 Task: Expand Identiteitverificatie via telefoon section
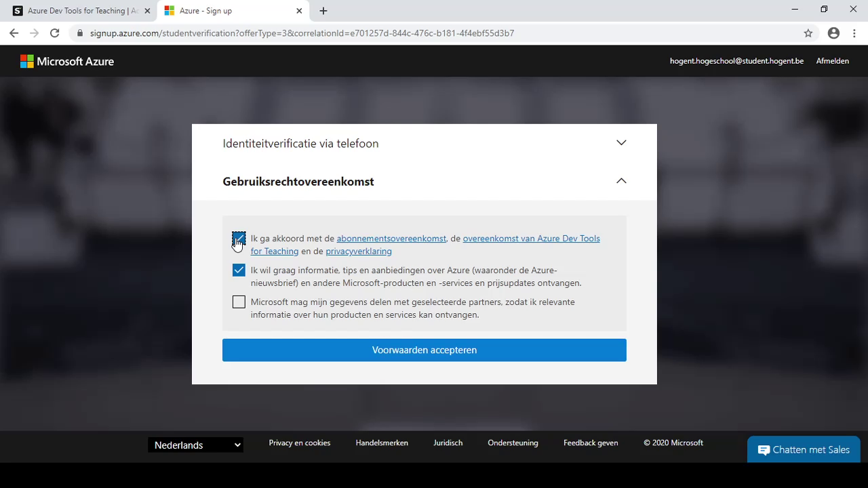pyautogui.click(x=425, y=143)
